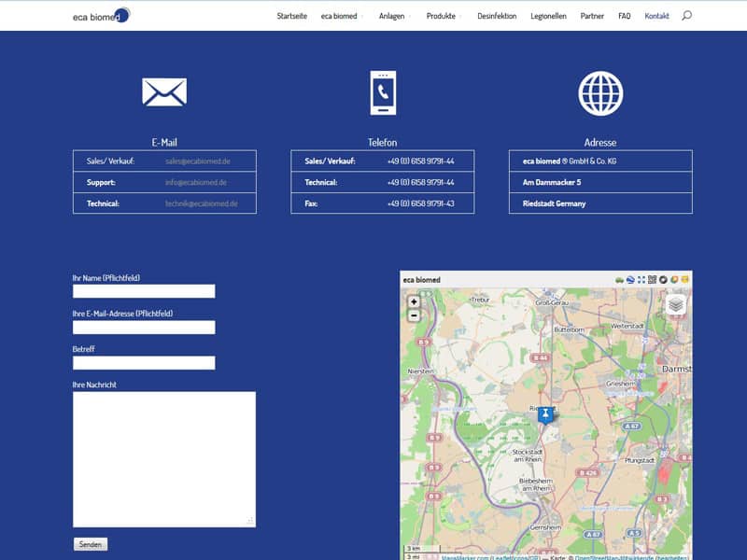Open the Desinfektion page
The width and height of the screenshot is (747, 560).
pyautogui.click(x=497, y=16)
